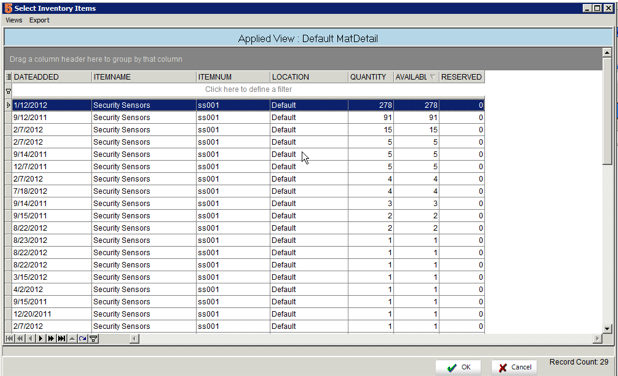The height and width of the screenshot is (376, 618).
Task: Click RESERVED value 0 in the 4/2/2012 row
Action: coord(462,289)
